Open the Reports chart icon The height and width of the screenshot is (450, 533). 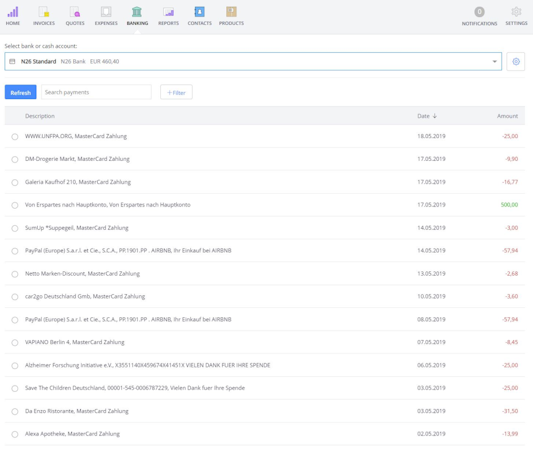tap(168, 12)
